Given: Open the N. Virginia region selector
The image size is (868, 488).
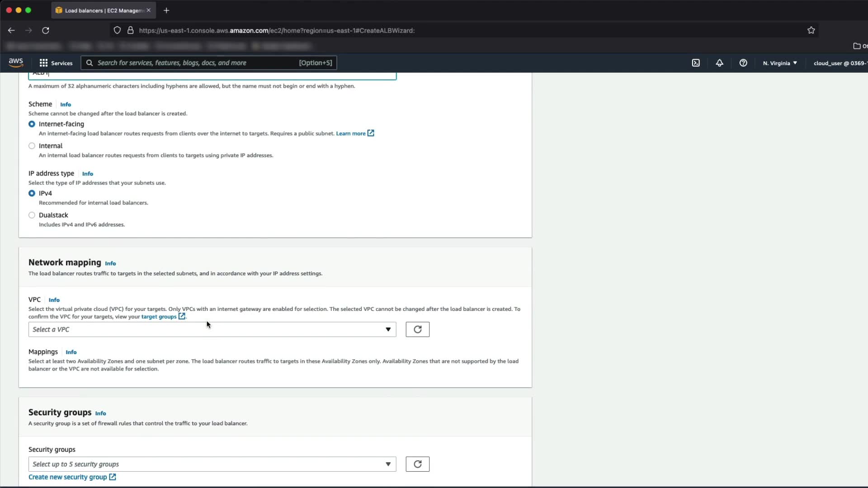Looking at the screenshot, I should point(780,63).
